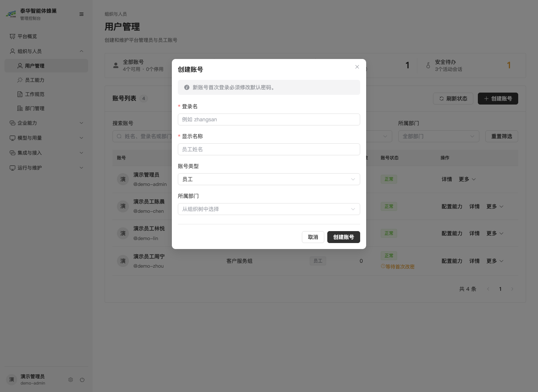Click the 演示管理员 avatar at sidebar bottom
538x392 pixels.
12,380
